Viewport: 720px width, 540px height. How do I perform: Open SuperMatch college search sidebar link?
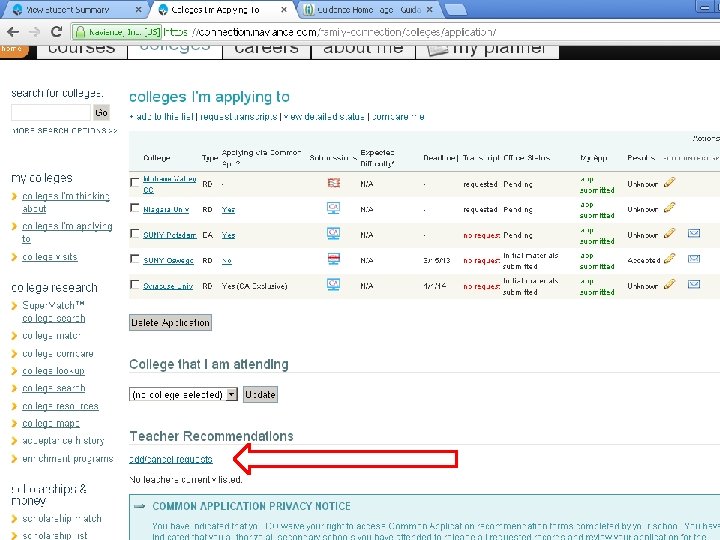tap(53, 311)
